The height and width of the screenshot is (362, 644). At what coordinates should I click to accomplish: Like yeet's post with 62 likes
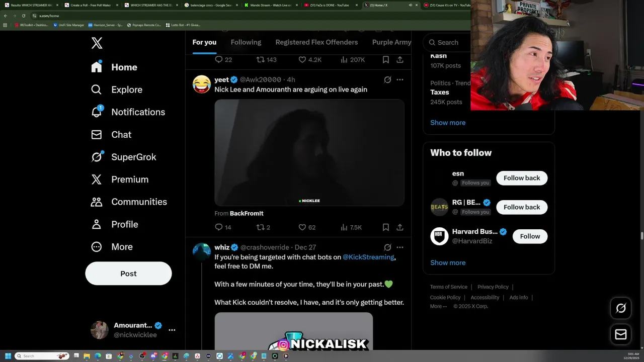click(307, 227)
